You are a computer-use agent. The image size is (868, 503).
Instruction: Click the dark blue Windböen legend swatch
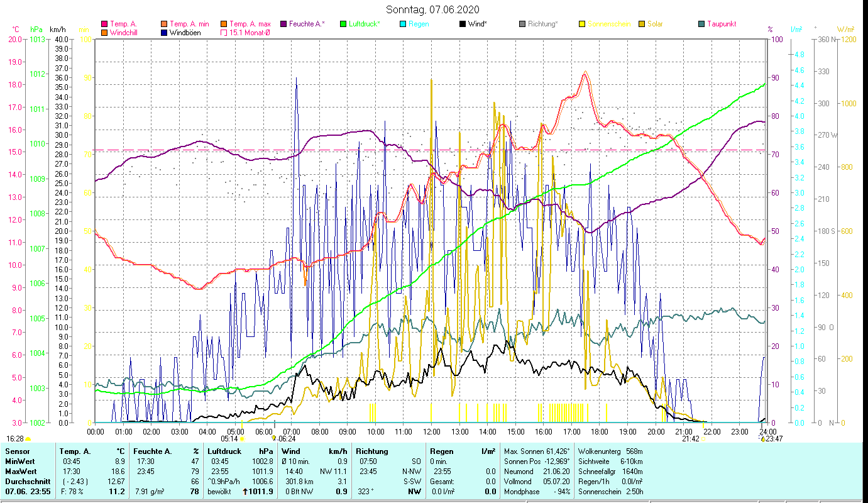tap(164, 33)
